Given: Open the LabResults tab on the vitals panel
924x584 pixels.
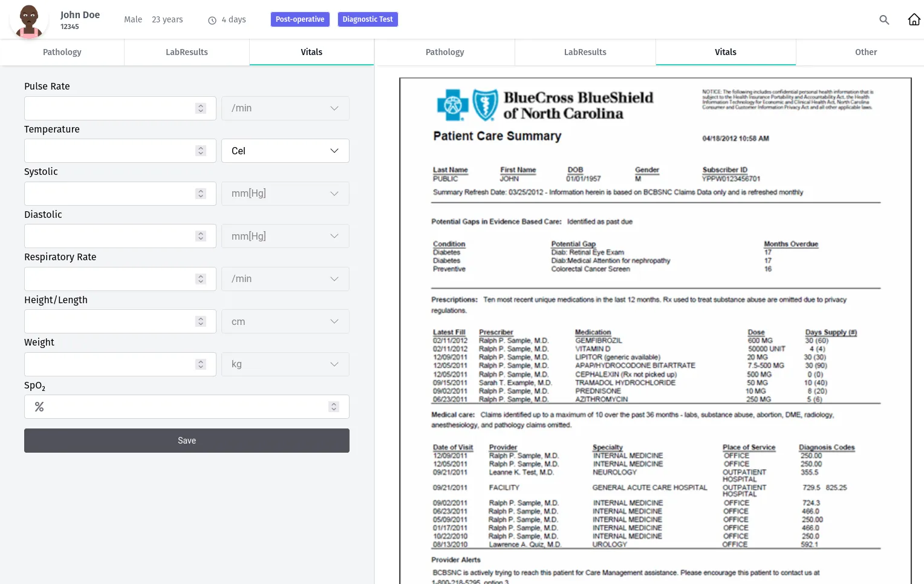Looking at the screenshot, I should click(x=186, y=52).
